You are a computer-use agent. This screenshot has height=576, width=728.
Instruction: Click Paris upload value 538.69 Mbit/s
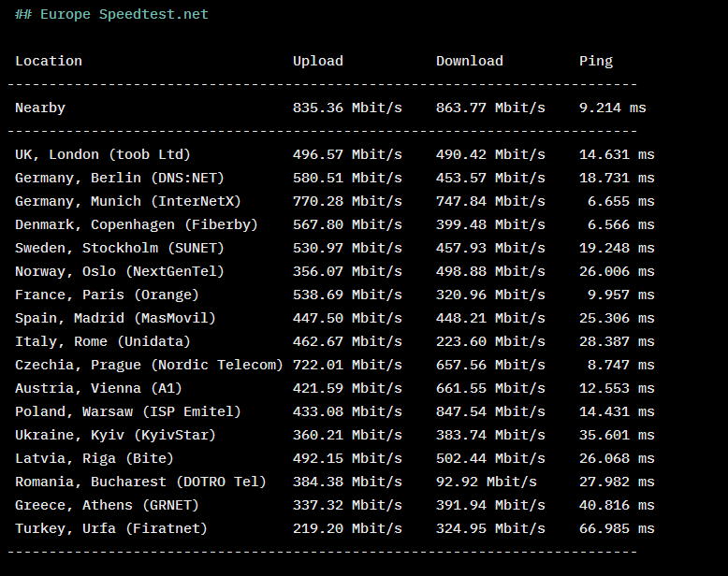[347, 295]
